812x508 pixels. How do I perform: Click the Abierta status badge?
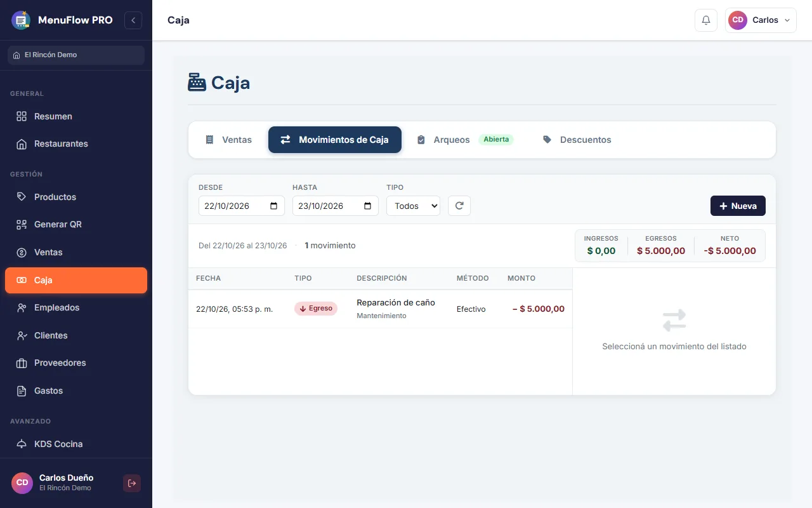(x=496, y=140)
